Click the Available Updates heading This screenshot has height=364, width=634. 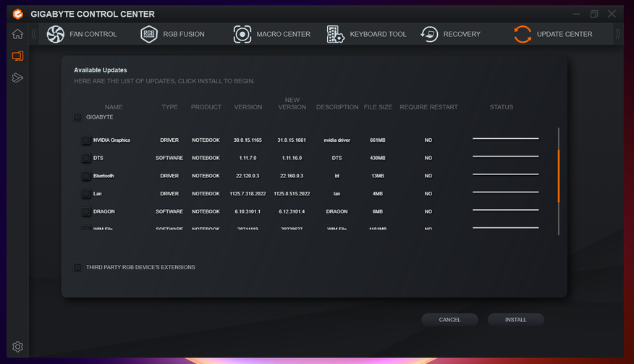pos(101,70)
